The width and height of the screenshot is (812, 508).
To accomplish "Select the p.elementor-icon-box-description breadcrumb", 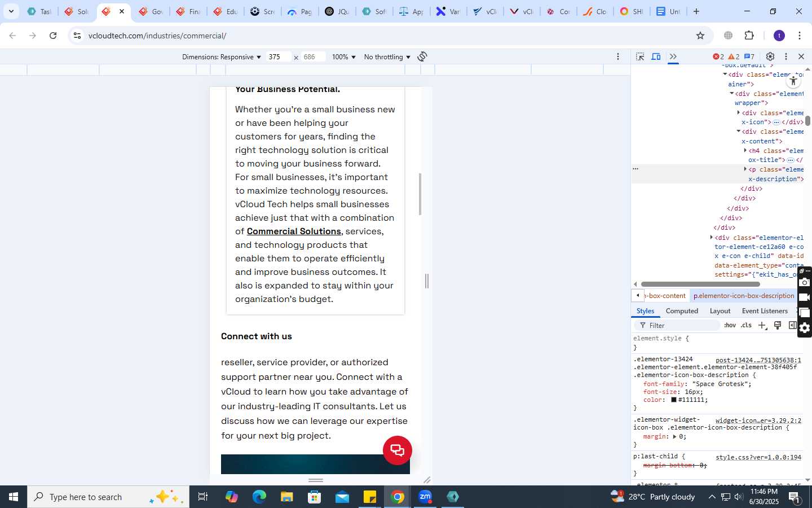I will pos(744,296).
